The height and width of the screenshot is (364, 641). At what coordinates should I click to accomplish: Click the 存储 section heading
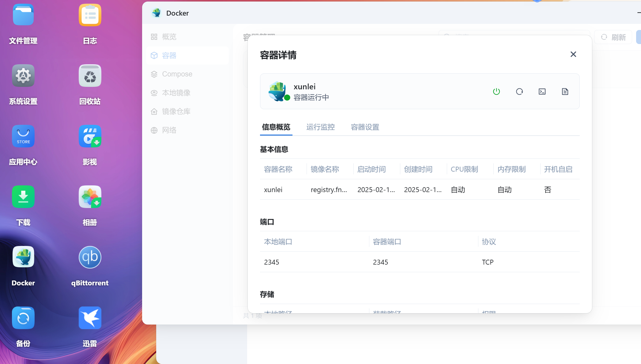coord(267,294)
